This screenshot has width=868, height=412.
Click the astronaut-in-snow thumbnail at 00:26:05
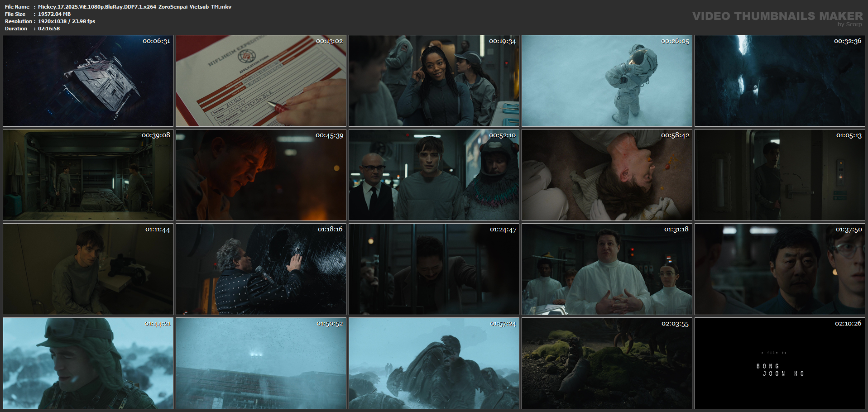(607, 81)
